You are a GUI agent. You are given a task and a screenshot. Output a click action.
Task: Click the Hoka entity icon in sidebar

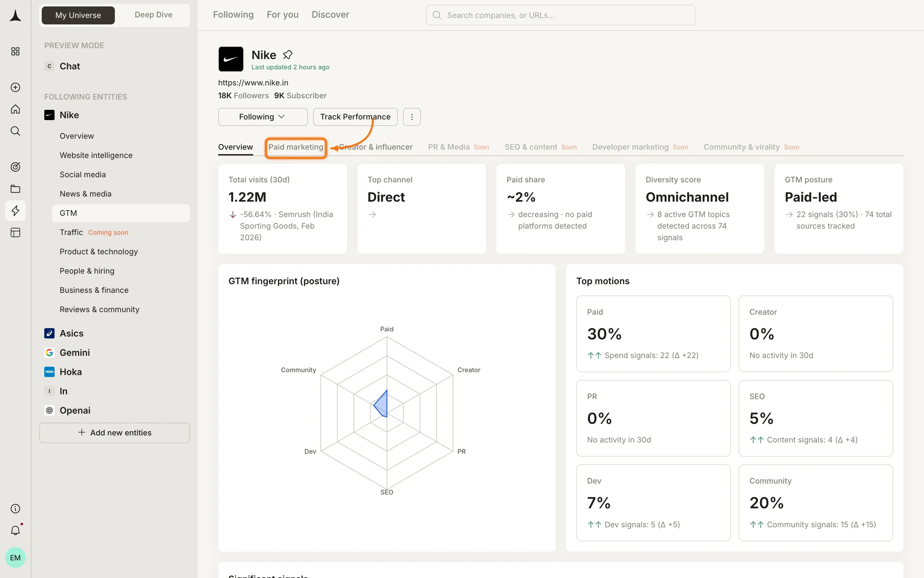pyautogui.click(x=49, y=372)
